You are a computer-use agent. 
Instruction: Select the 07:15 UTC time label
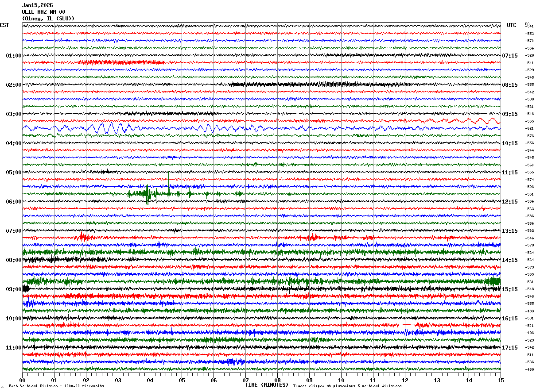pos(510,55)
